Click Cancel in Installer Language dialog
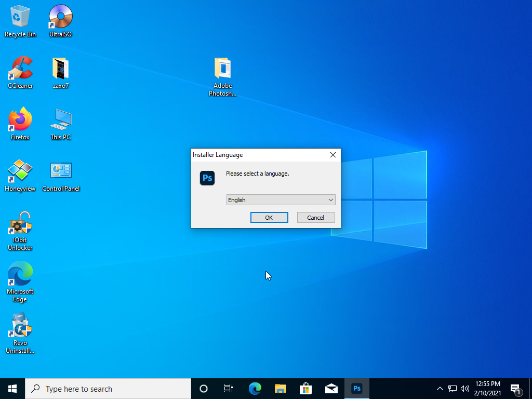The width and height of the screenshot is (532, 399). click(316, 218)
